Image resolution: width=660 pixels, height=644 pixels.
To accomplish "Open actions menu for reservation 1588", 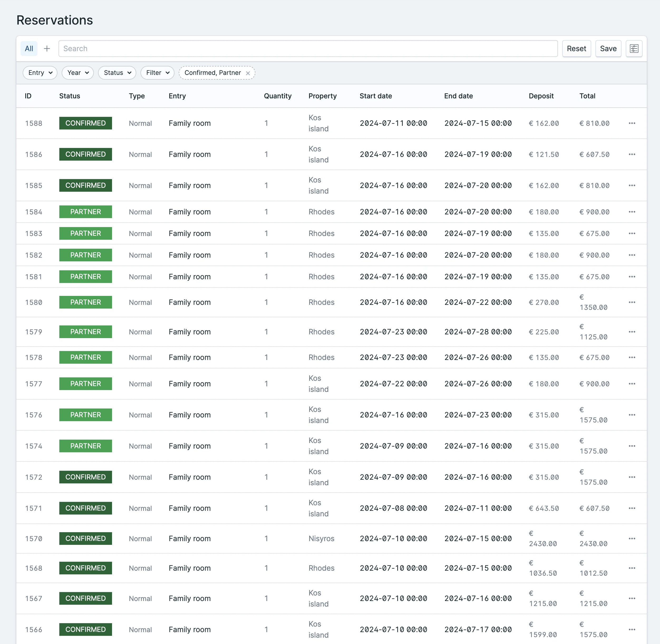I will 632,123.
